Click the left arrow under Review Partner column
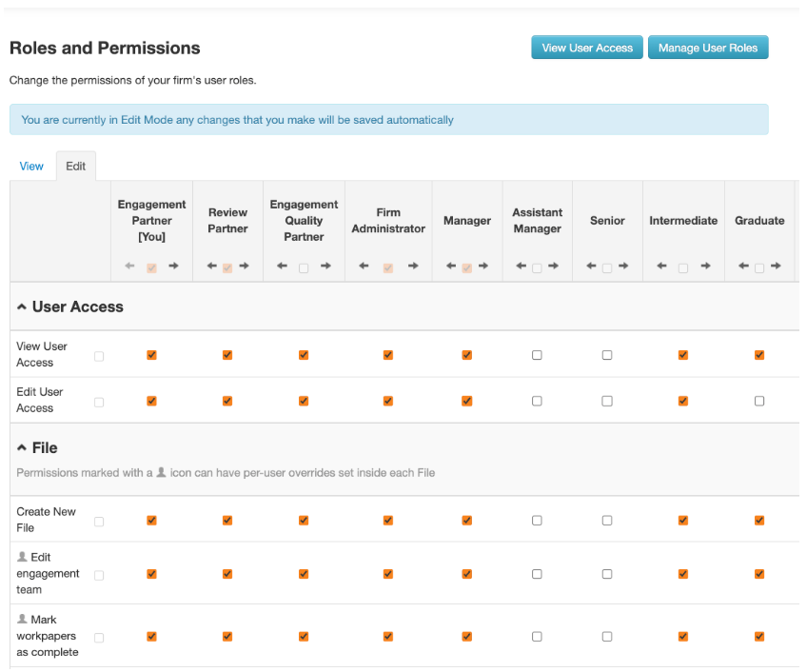This screenshot has width=807, height=672. point(211,267)
